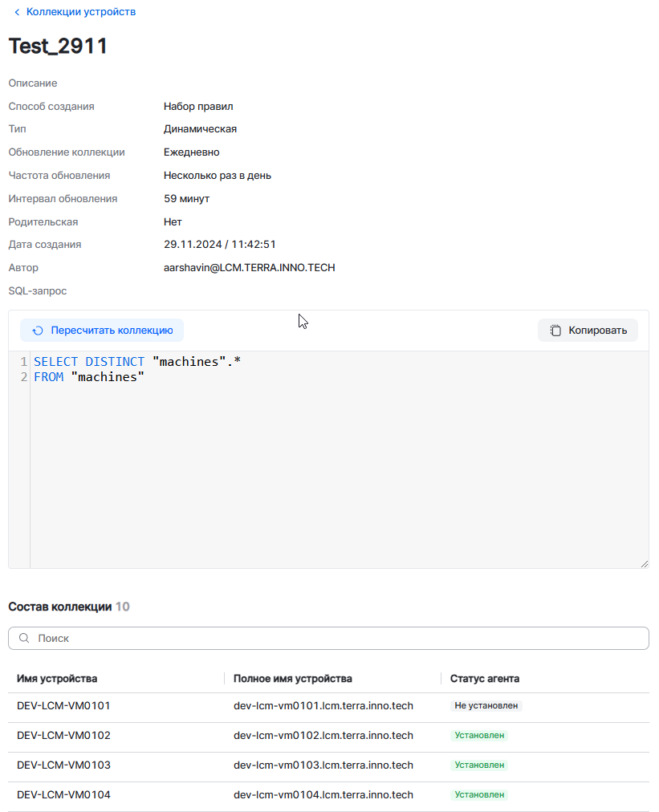The image size is (659, 812).
Task: Click the back chevron icon at top
Action: tap(17, 12)
